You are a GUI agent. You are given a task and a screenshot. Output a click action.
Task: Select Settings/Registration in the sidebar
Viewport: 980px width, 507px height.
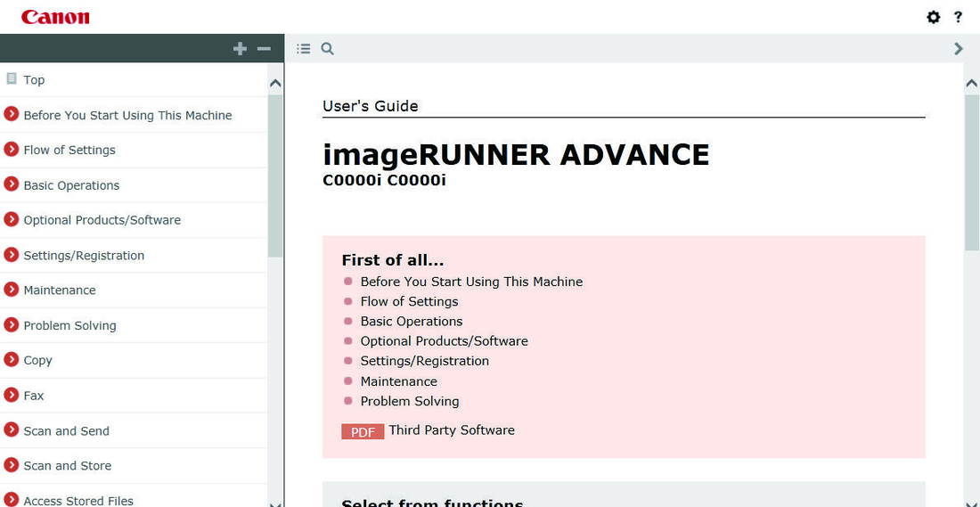(x=84, y=255)
